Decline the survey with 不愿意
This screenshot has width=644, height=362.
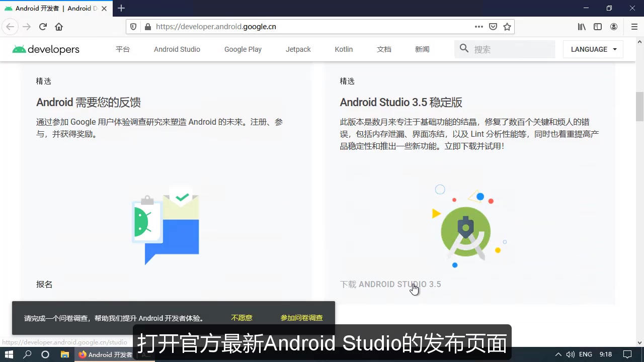click(x=242, y=318)
